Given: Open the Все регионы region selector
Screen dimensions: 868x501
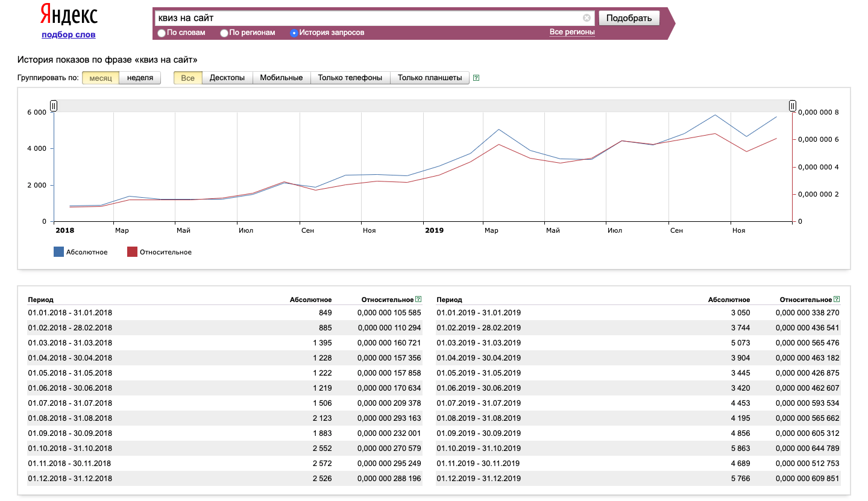Looking at the screenshot, I should (x=571, y=32).
